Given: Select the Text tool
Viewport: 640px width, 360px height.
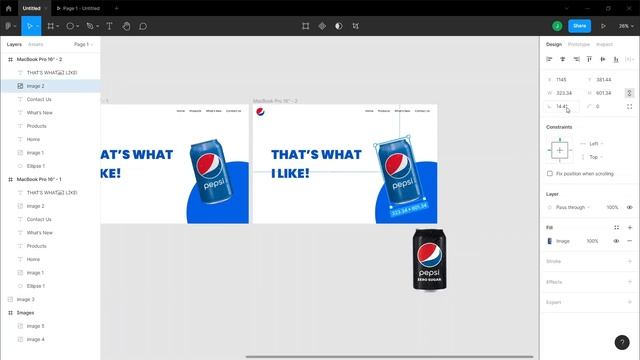Looking at the screenshot, I should (109, 26).
